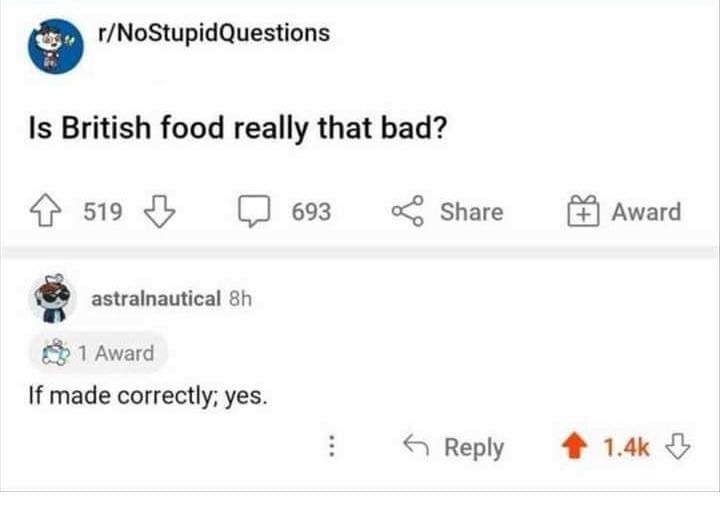
Task: Open the r/NoStupidQuestions subreddit avatar
Action: pyautogui.click(x=55, y=46)
